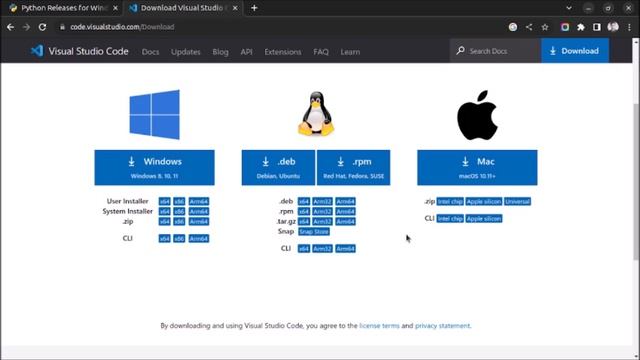Click the magnifier icon in Search Docs
Viewport: 640px width, 360px height.
tap(460, 51)
